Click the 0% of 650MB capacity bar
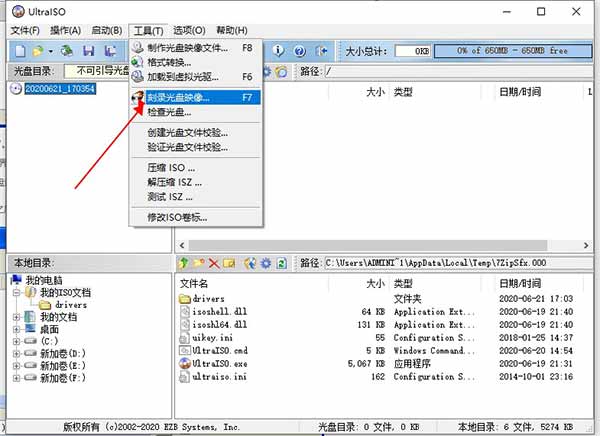This screenshot has height=436, width=600. [513, 51]
